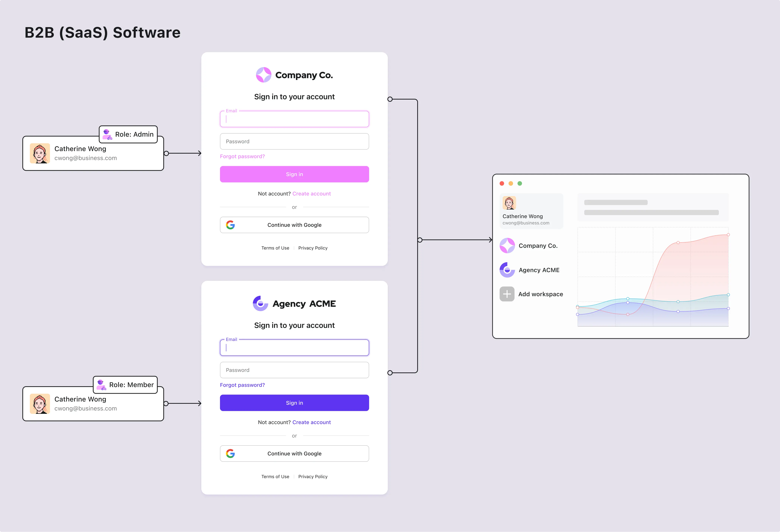Click the Company Co. logo in top login form
This screenshot has height=532, width=780.
[263, 75]
